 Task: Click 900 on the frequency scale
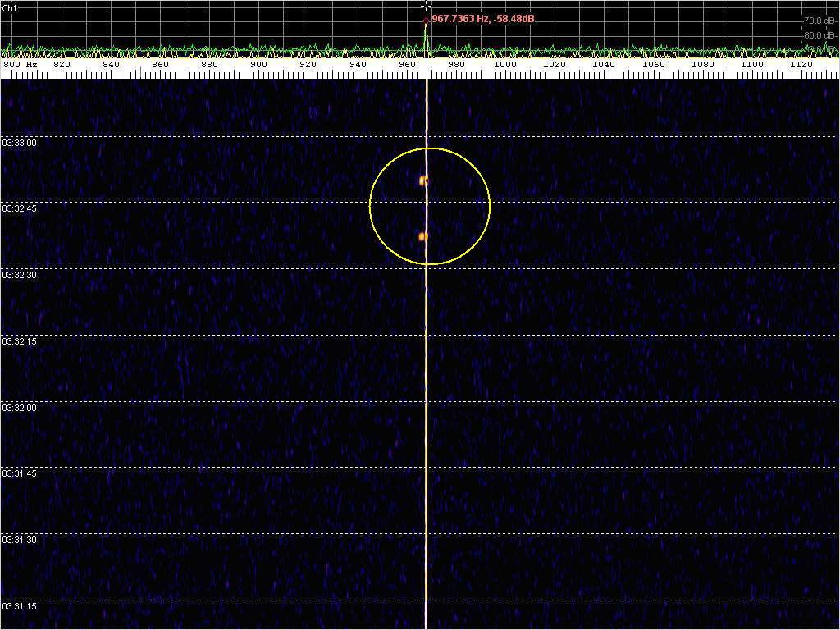pos(258,64)
